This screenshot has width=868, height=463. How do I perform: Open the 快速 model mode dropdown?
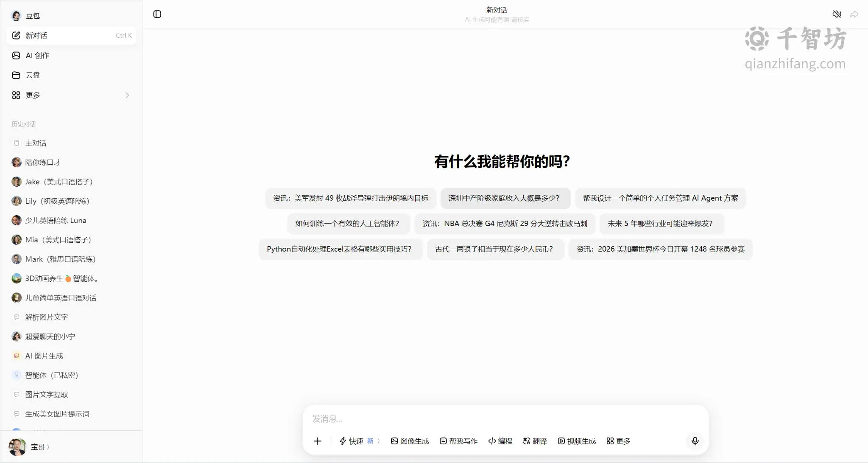tap(360, 441)
